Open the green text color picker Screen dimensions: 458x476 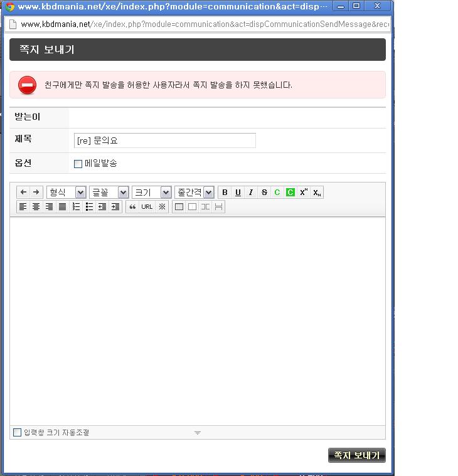tap(277, 192)
